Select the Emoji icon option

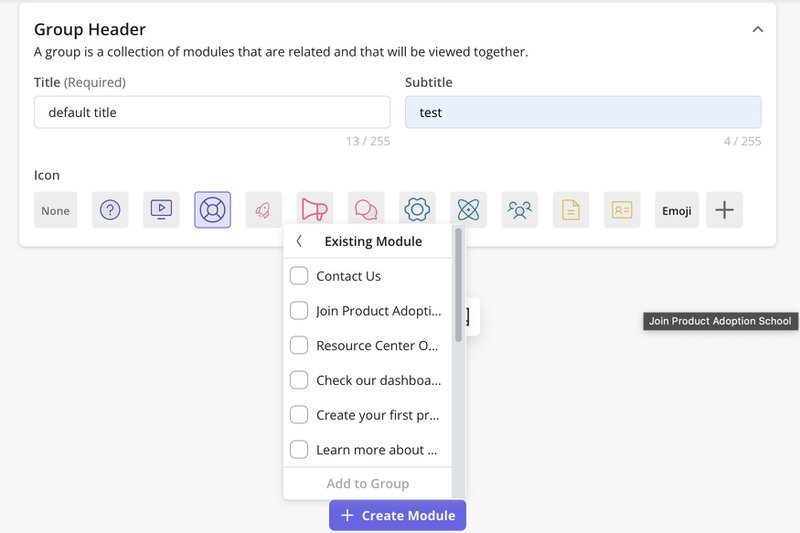(677, 210)
